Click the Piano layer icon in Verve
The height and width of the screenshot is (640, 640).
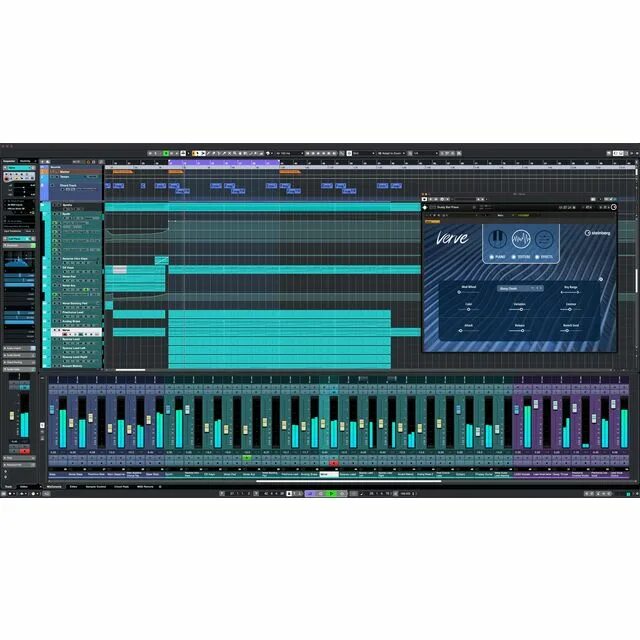[x=498, y=239]
